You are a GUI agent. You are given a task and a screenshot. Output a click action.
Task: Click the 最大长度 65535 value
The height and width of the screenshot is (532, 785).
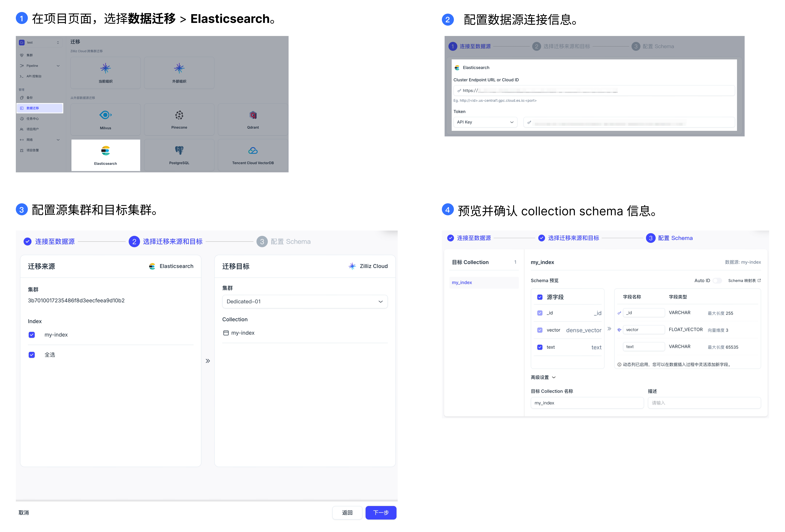click(x=723, y=347)
